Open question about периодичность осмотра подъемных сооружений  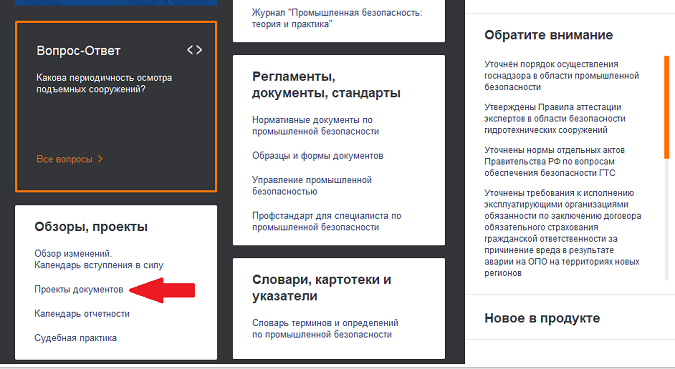[x=104, y=84]
